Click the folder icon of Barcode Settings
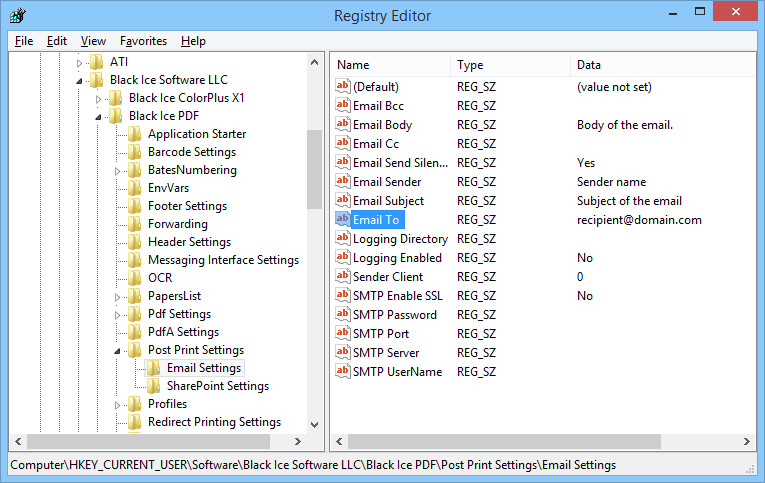This screenshot has width=765, height=483. pyautogui.click(x=135, y=152)
